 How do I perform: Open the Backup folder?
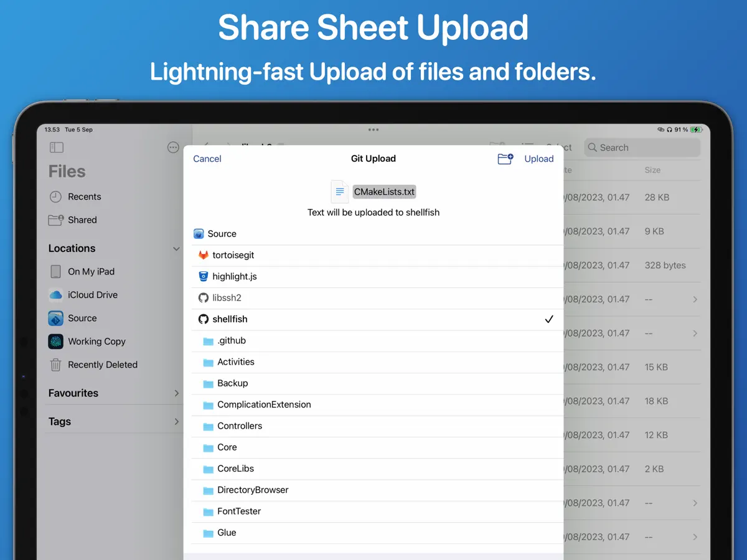374,383
